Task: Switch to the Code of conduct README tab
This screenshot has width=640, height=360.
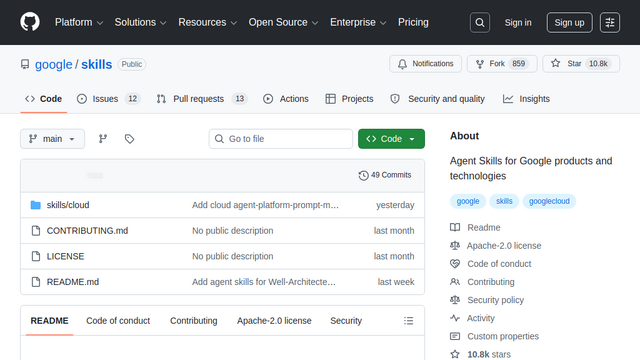Action: coord(118,321)
